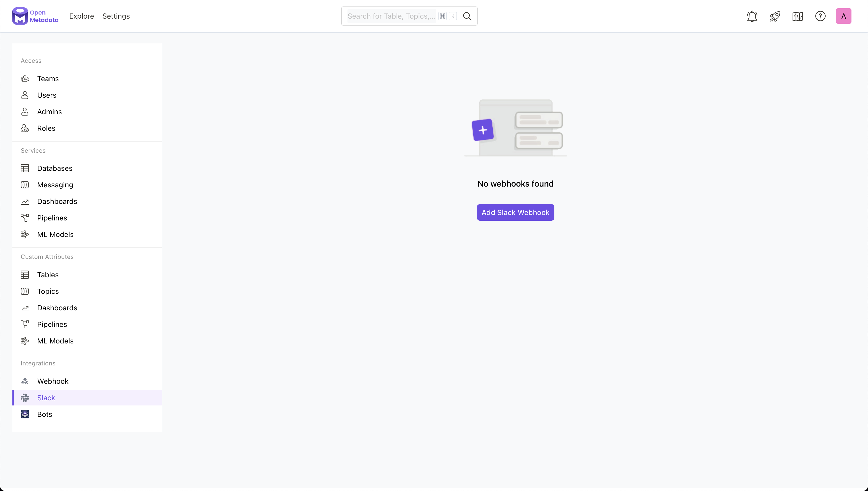Click the map tour icon

[x=797, y=16]
